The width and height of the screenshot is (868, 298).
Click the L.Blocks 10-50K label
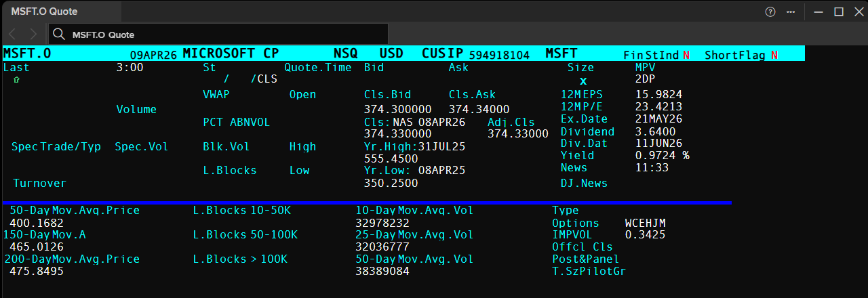pyautogui.click(x=241, y=211)
